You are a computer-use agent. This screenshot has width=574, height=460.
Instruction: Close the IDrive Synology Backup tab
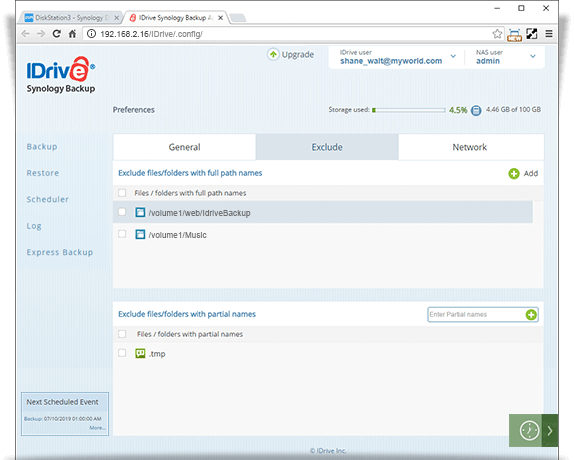tap(220, 18)
